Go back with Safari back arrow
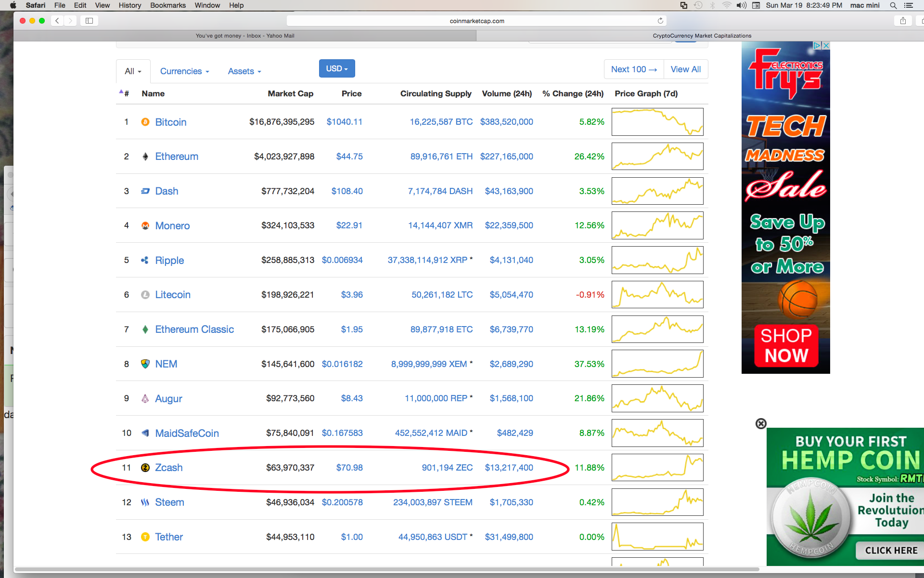924x578 pixels. point(57,21)
